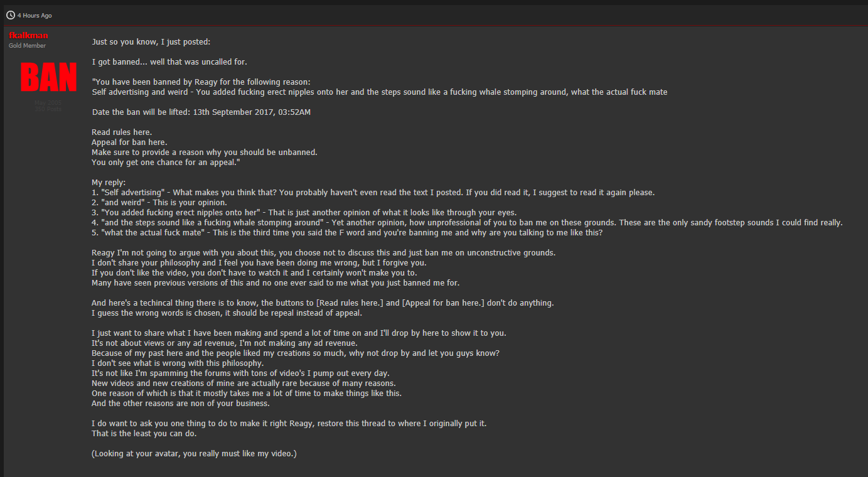Click the 'restore this thread' request line
This screenshot has width=868, height=477.
pos(289,424)
